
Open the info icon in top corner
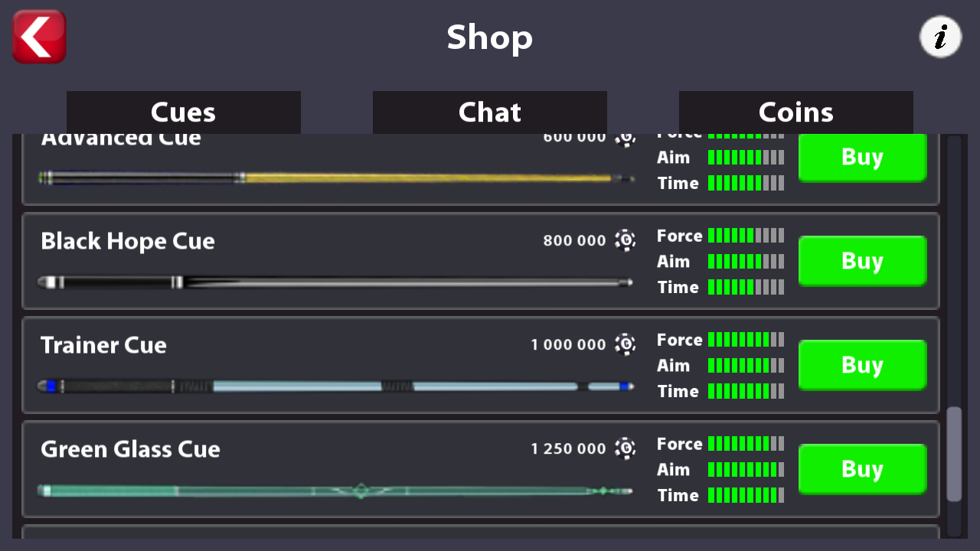pyautogui.click(x=940, y=37)
